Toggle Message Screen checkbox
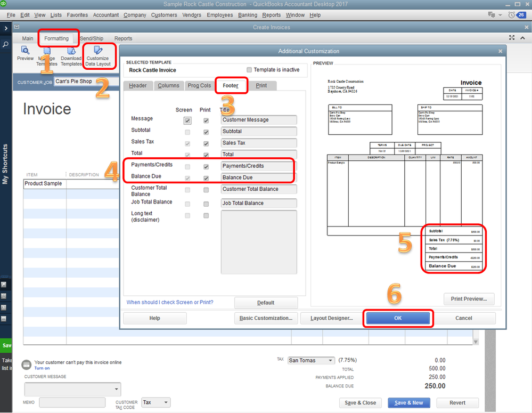Screen dimensions: 532x413 [187, 120]
